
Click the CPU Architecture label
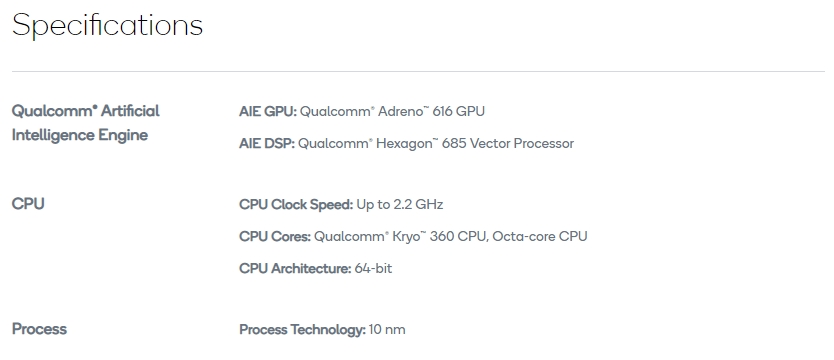point(295,268)
